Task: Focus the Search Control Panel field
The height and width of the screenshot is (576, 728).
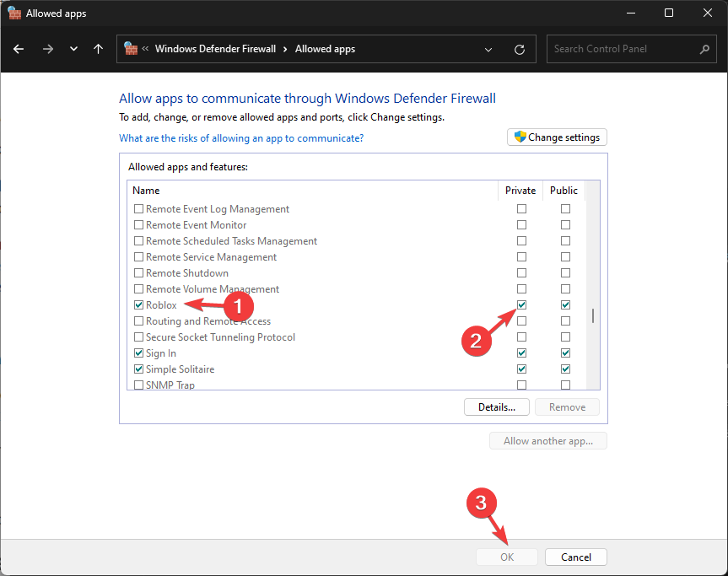Action: 622,49
